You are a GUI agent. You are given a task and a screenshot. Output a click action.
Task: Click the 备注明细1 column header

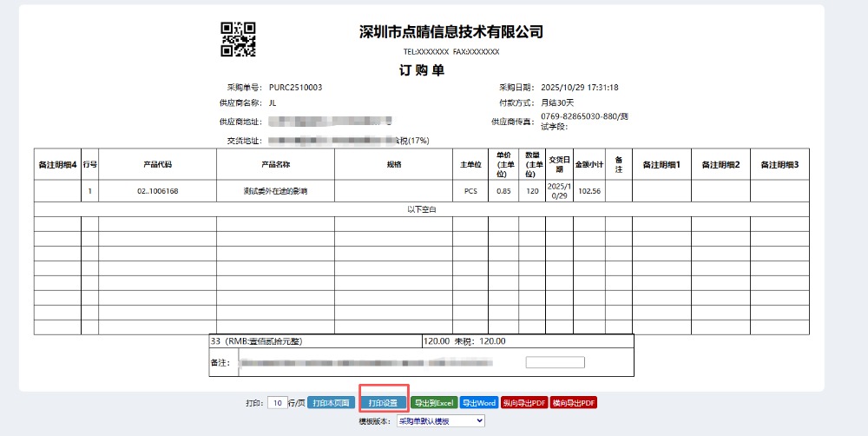(661, 164)
